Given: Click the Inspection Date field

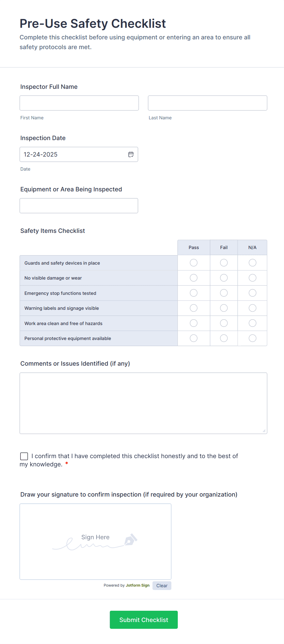Looking at the screenshot, I should pyautogui.click(x=73, y=154).
